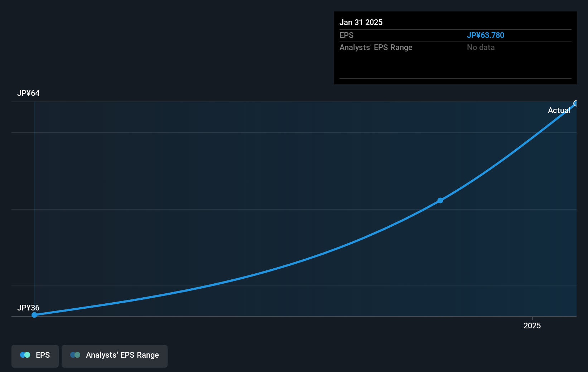Toggle the Analysts' EPS Range legend series
Screen dimensions: 588x372
[x=115, y=356]
